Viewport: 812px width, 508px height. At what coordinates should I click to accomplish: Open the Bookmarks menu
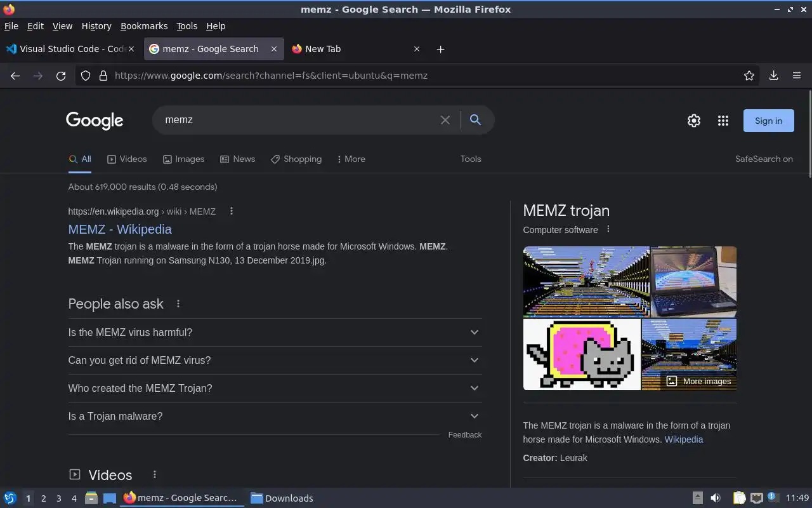[144, 26]
